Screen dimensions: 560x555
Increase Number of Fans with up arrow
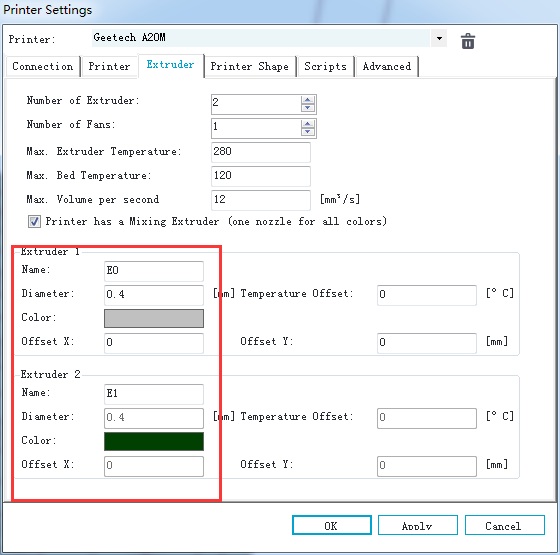tap(308, 124)
